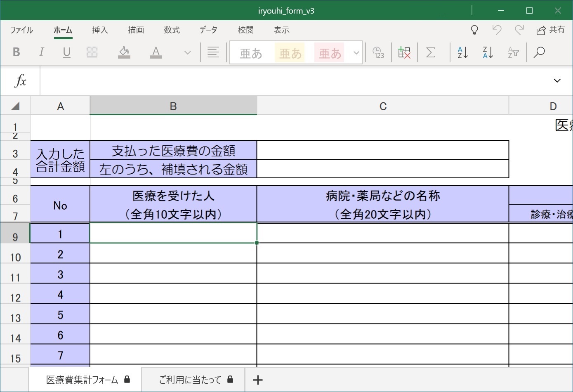The image size is (573, 392).
Task: Pick the fill color bucket swatch
Action: point(124,52)
